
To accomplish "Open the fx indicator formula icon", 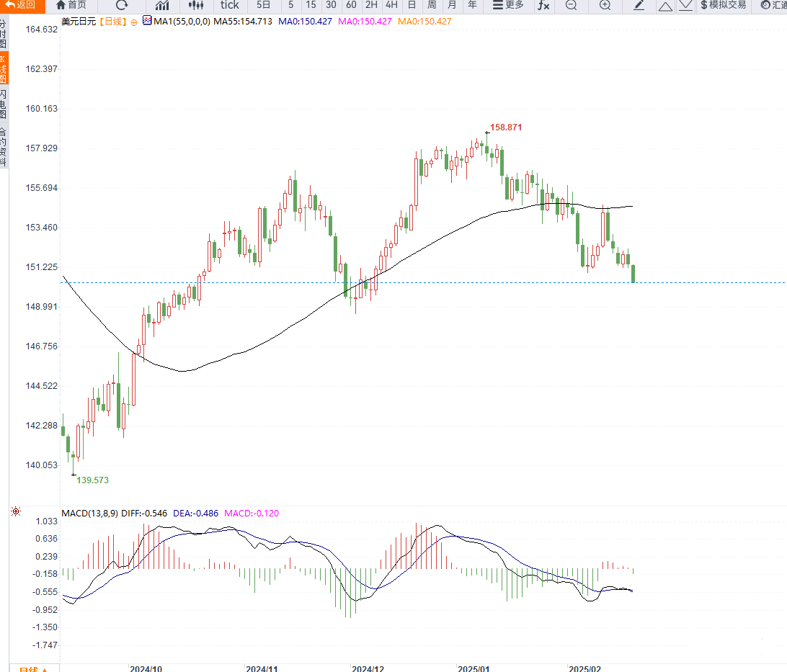I will tap(543, 5).
